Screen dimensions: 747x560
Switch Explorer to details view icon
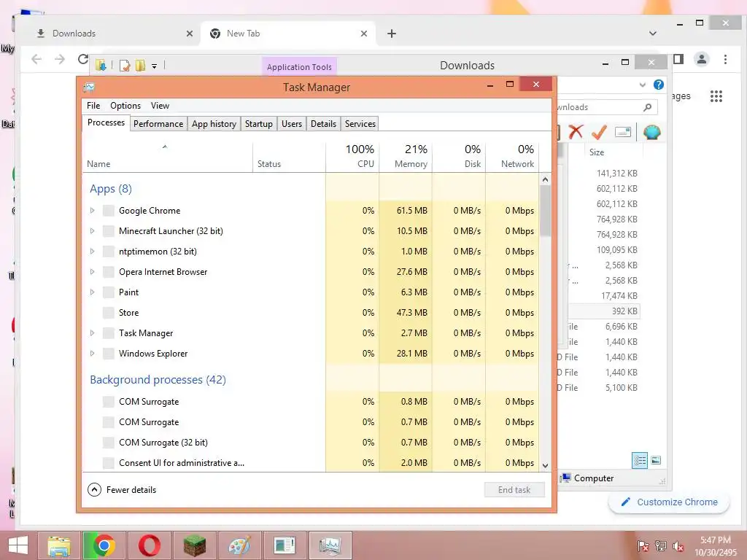click(639, 461)
